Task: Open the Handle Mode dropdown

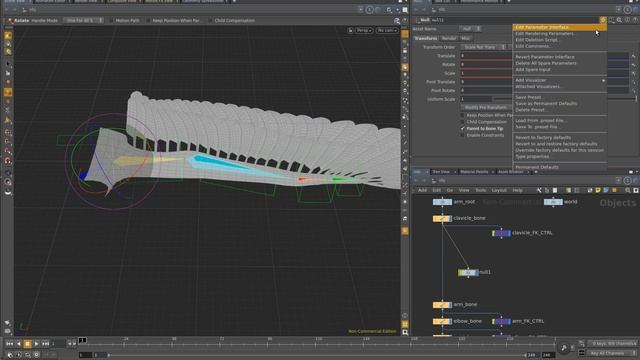Action: [x=83, y=20]
